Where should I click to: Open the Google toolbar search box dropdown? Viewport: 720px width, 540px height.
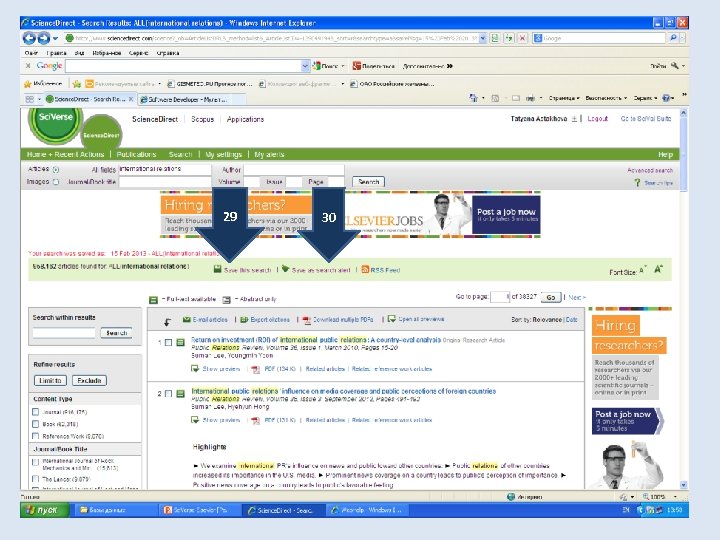click(305, 66)
